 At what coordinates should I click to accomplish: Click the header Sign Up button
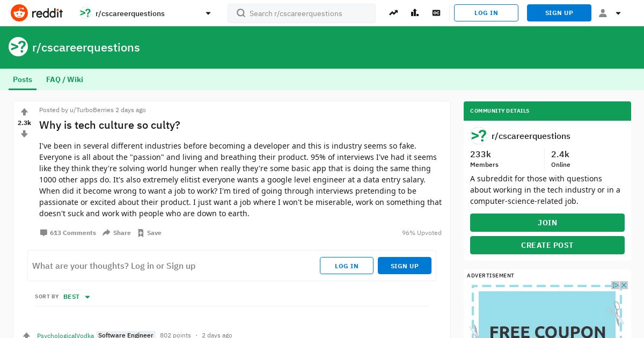tap(559, 13)
